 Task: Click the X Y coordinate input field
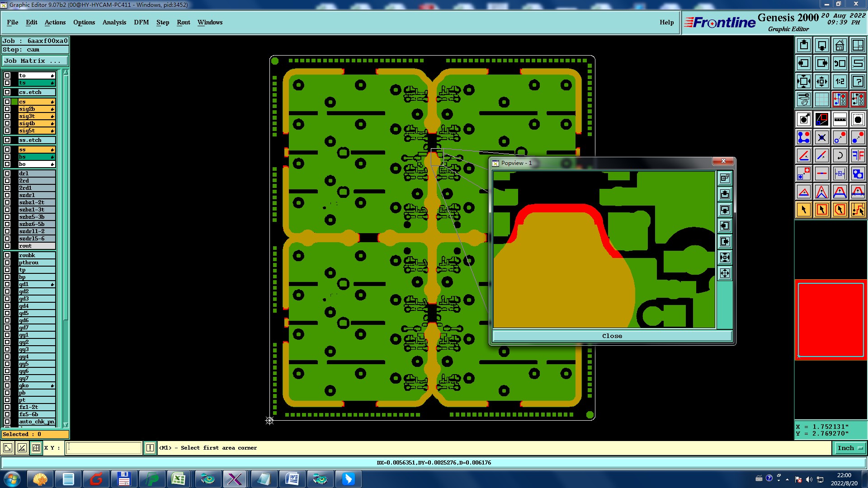(104, 448)
